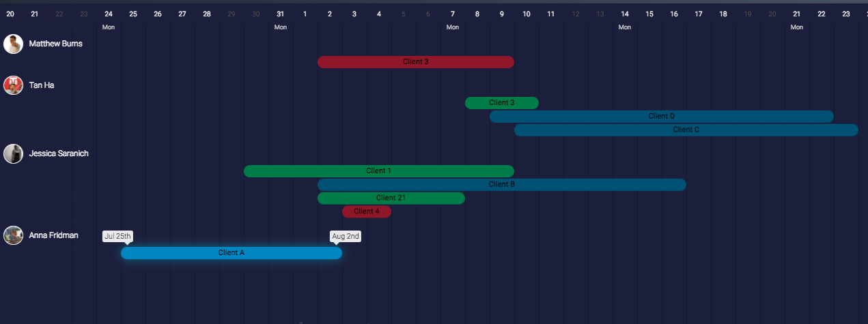Select the Jessica Saranich name label
868x324 pixels.
(59, 153)
